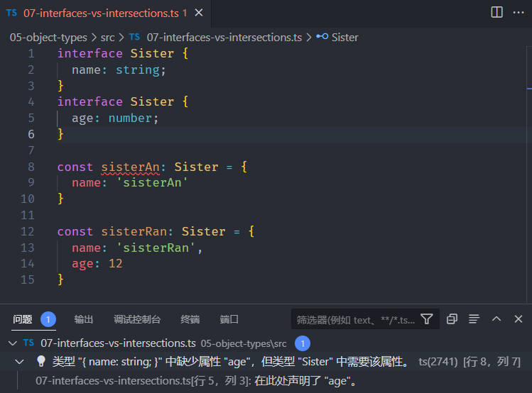
Task: Toggle table view of problems list
Action: 474,319
